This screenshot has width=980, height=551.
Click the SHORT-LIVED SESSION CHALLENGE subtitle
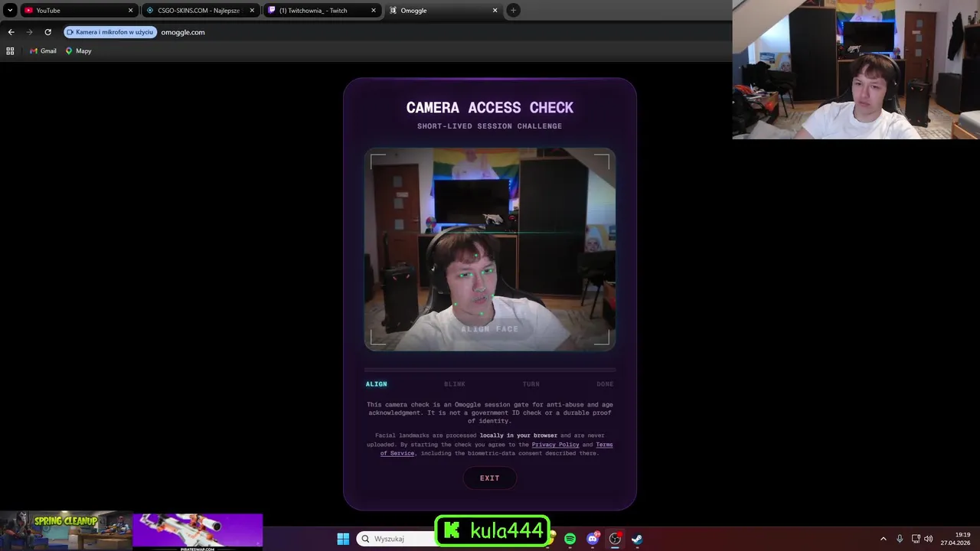[490, 126]
